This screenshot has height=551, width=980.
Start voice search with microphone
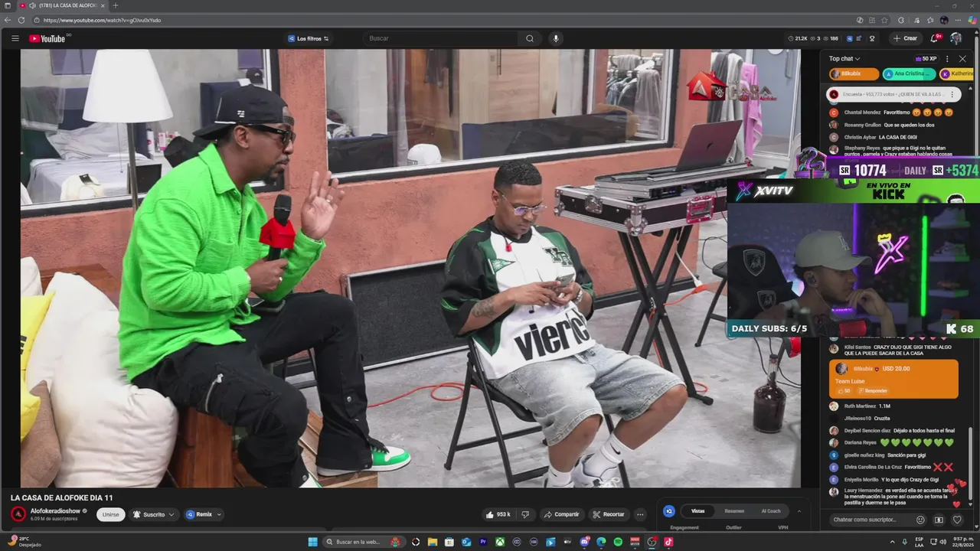(556, 38)
